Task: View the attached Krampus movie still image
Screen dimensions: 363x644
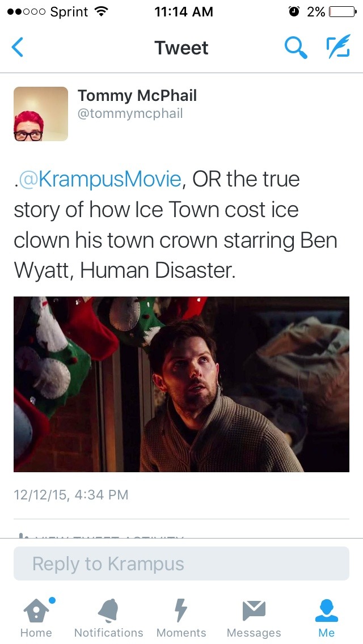Action: [181, 384]
